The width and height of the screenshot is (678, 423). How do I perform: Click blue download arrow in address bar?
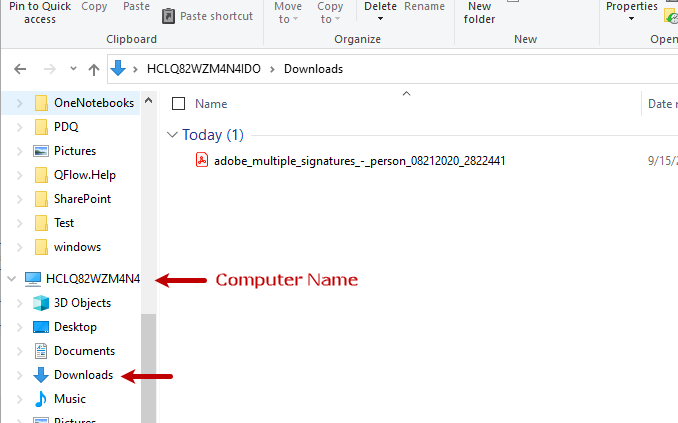click(x=118, y=68)
